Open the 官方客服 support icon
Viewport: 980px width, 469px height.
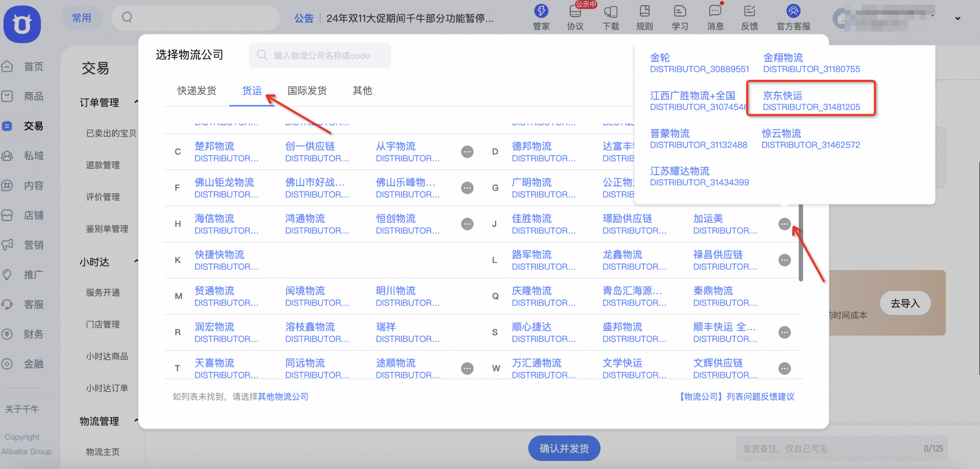pos(793,17)
